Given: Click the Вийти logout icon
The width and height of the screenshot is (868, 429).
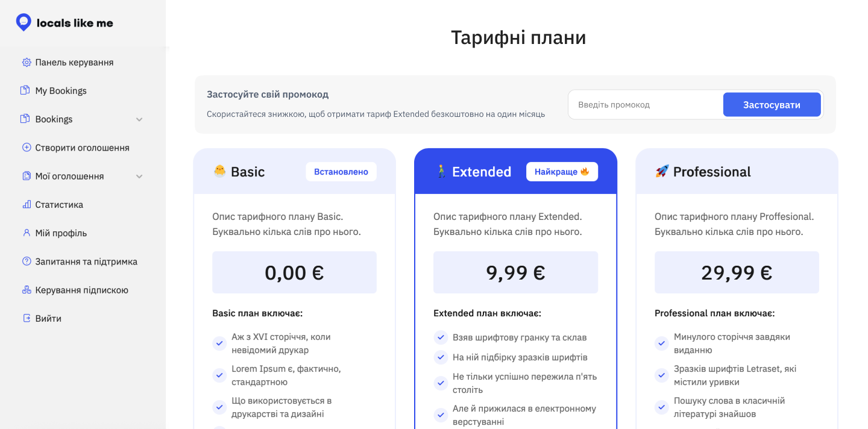Looking at the screenshot, I should pos(26,318).
